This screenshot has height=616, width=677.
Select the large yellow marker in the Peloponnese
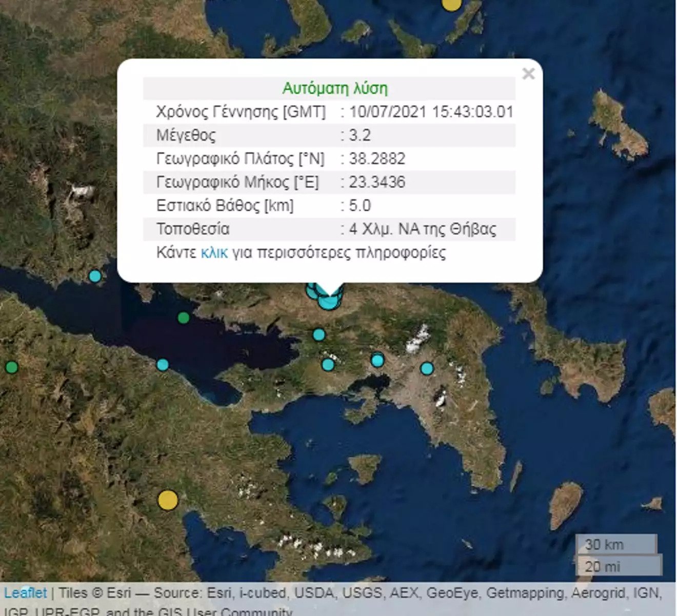pos(168,500)
